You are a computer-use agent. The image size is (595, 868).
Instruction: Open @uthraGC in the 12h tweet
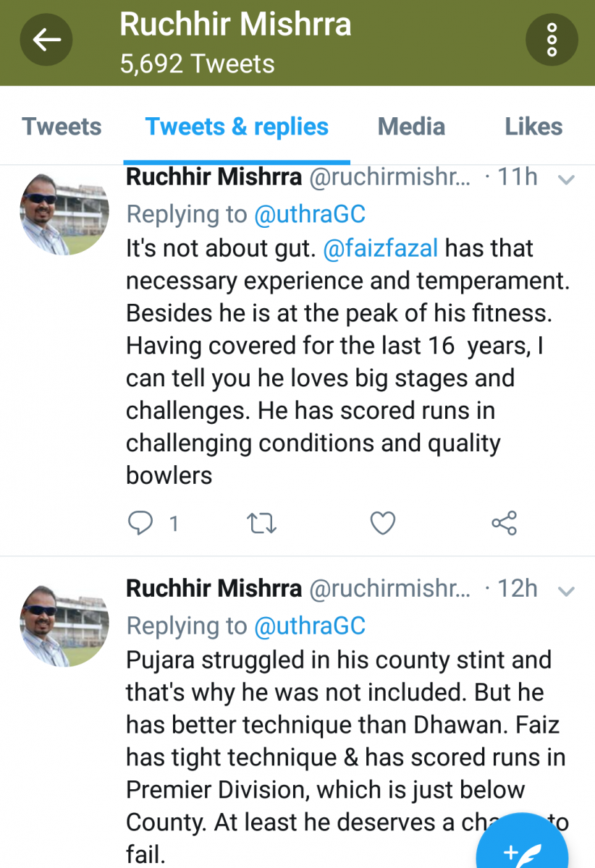tap(310, 626)
